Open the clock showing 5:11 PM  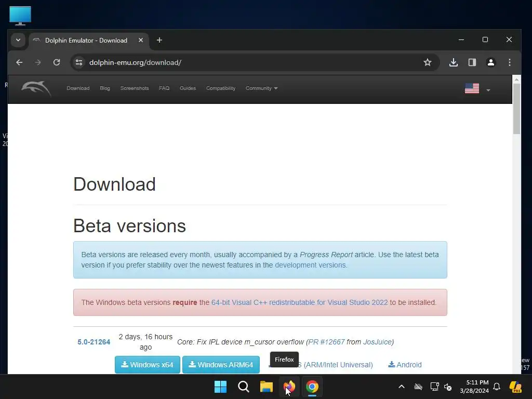coord(474,387)
